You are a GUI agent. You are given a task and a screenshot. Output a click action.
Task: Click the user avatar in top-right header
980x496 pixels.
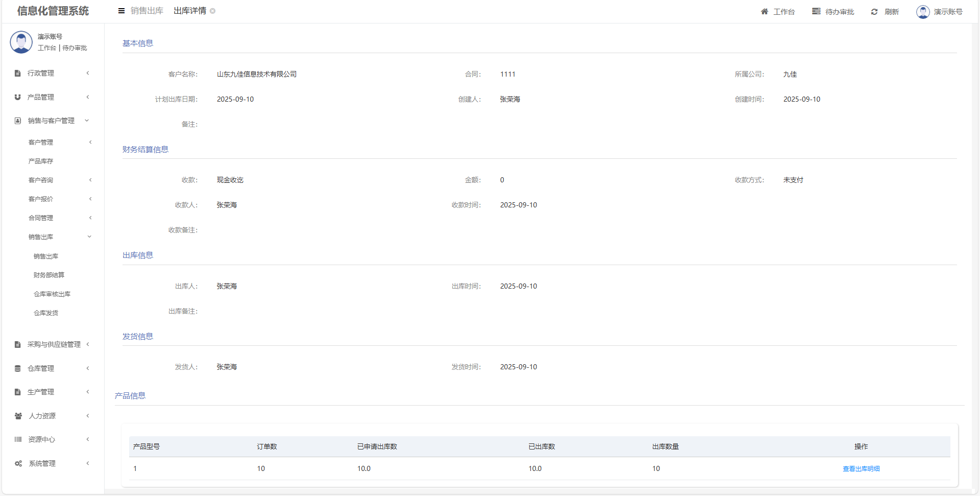923,12
